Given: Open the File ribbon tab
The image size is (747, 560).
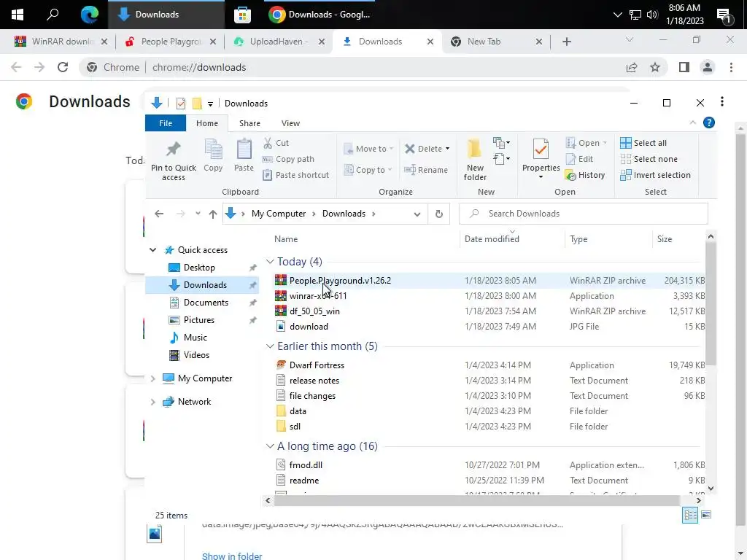Looking at the screenshot, I should pyautogui.click(x=166, y=122).
